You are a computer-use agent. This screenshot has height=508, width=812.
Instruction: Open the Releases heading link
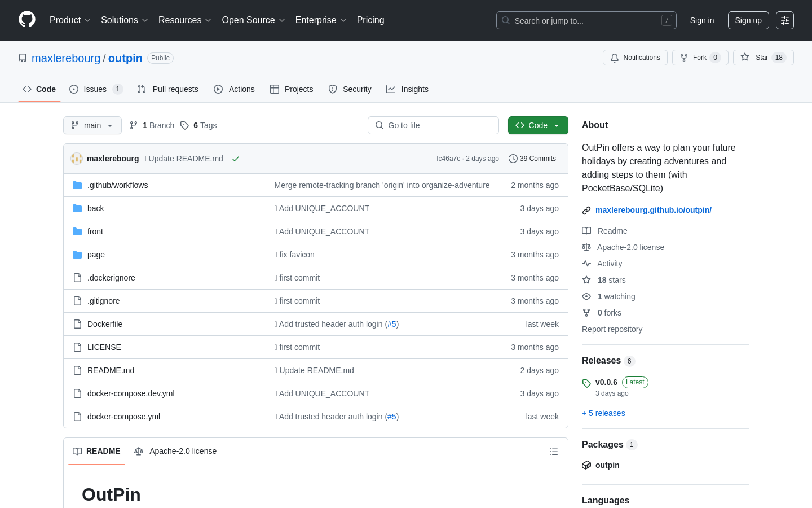(x=608, y=361)
